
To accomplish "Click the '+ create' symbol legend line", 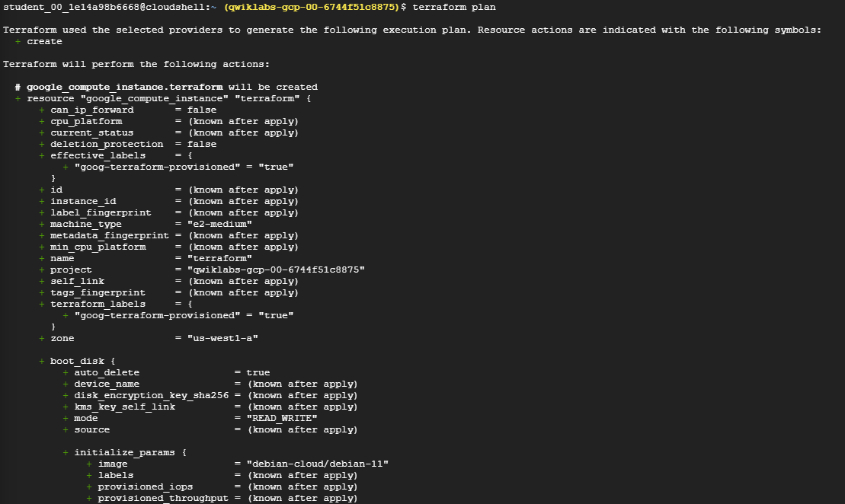I will (38, 41).
